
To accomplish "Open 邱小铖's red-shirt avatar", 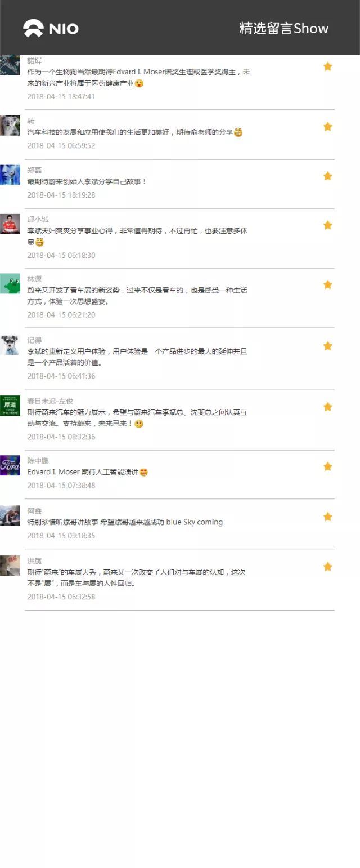I will coord(10,224).
